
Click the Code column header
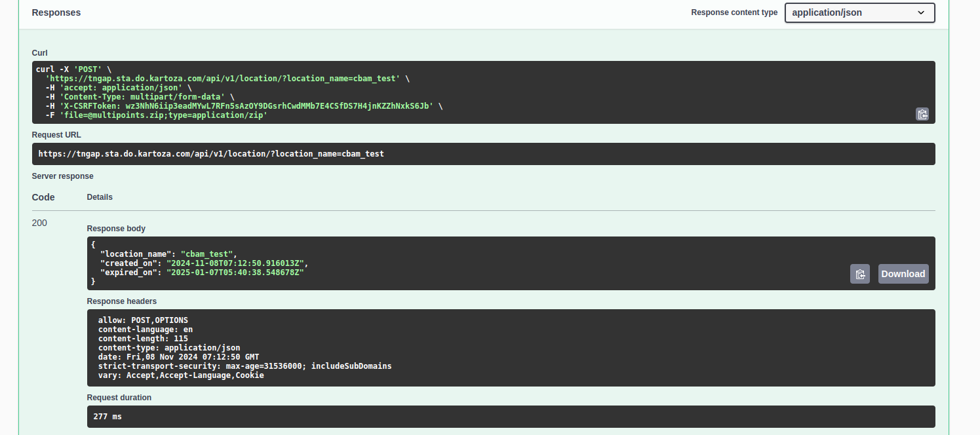(x=43, y=197)
